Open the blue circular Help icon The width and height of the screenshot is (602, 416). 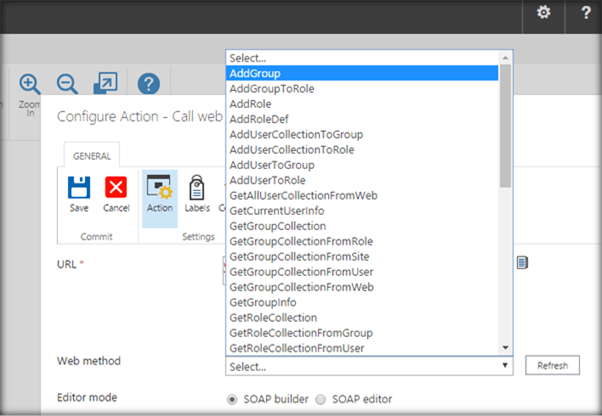pos(149,84)
